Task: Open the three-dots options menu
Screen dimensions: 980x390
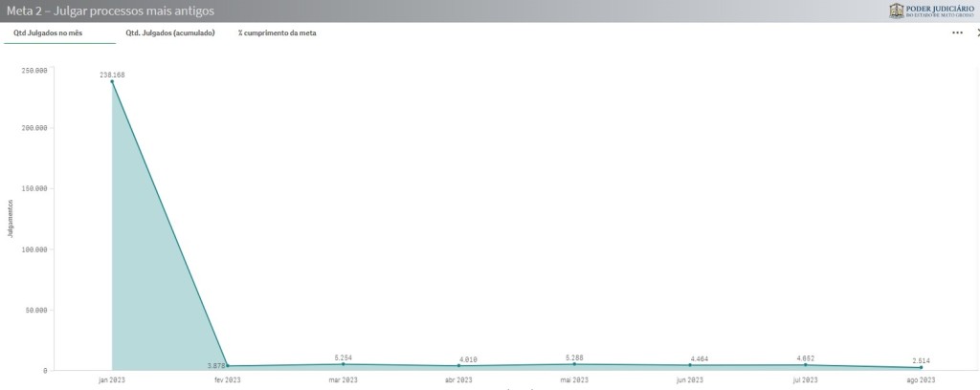Action: (957, 32)
